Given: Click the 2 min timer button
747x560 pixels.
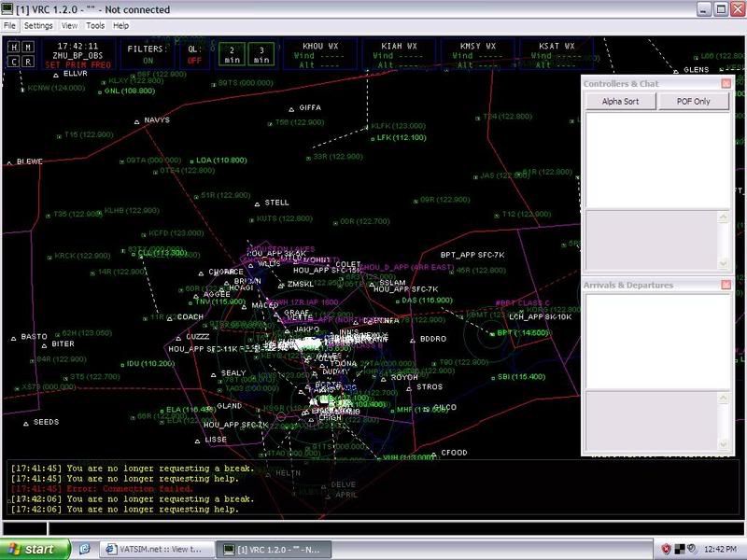Looking at the screenshot, I should coord(232,53).
